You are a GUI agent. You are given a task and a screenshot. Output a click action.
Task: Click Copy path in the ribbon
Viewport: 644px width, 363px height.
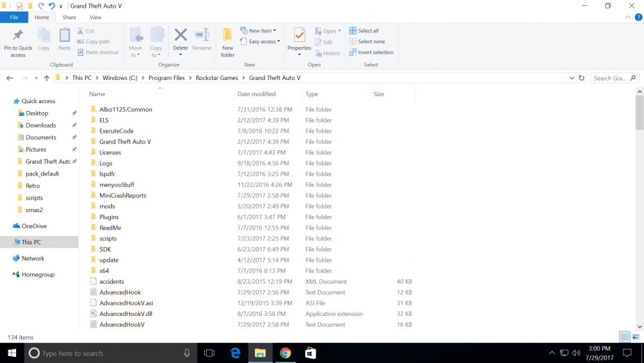click(93, 41)
